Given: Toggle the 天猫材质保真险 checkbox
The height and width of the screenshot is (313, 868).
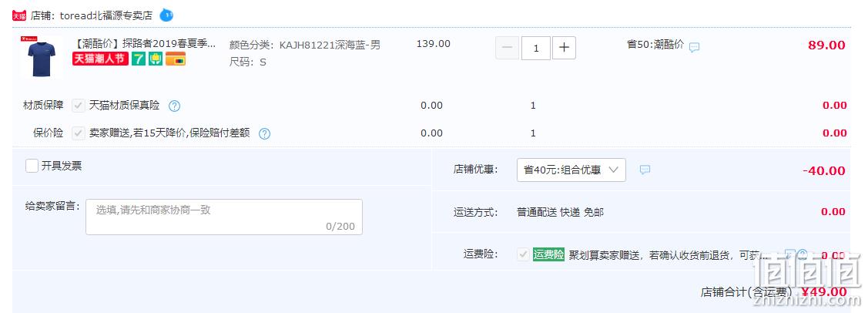Looking at the screenshot, I should pyautogui.click(x=79, y=106).
